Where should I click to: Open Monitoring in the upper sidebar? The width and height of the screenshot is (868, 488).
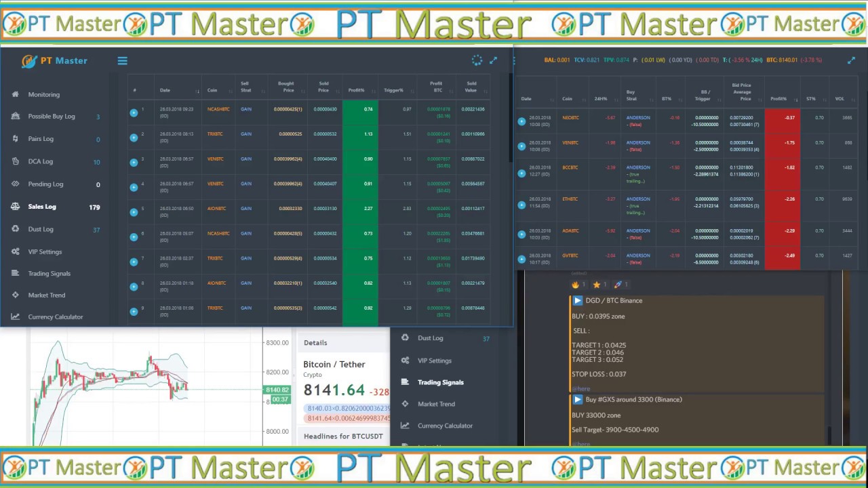tap(44, 94)
